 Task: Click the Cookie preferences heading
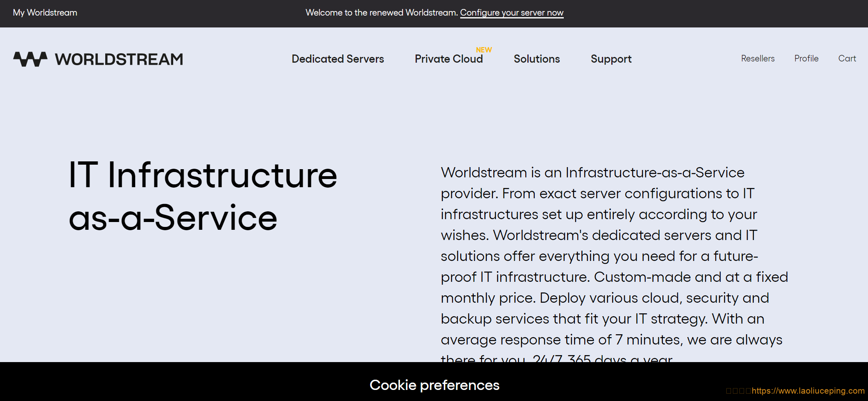coord(434,385)
